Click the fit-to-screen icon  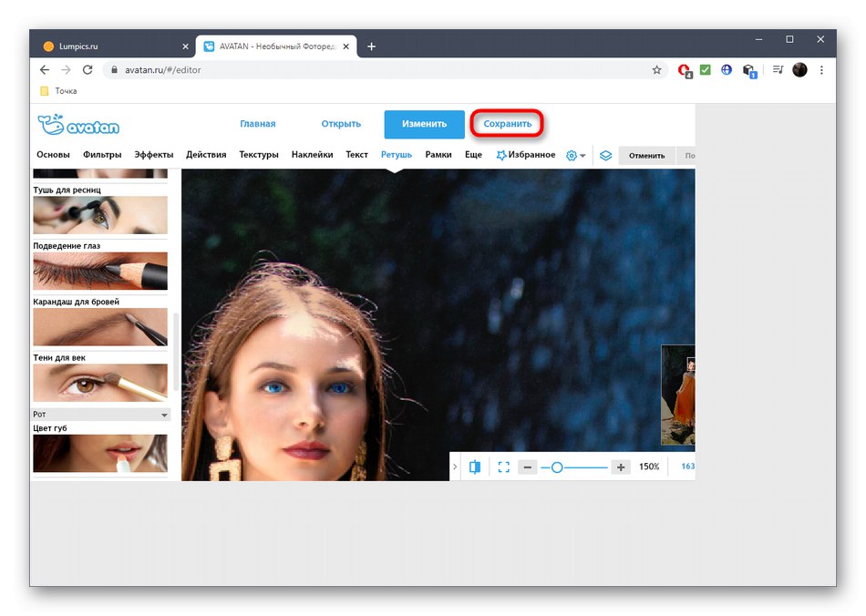[504, 467]
